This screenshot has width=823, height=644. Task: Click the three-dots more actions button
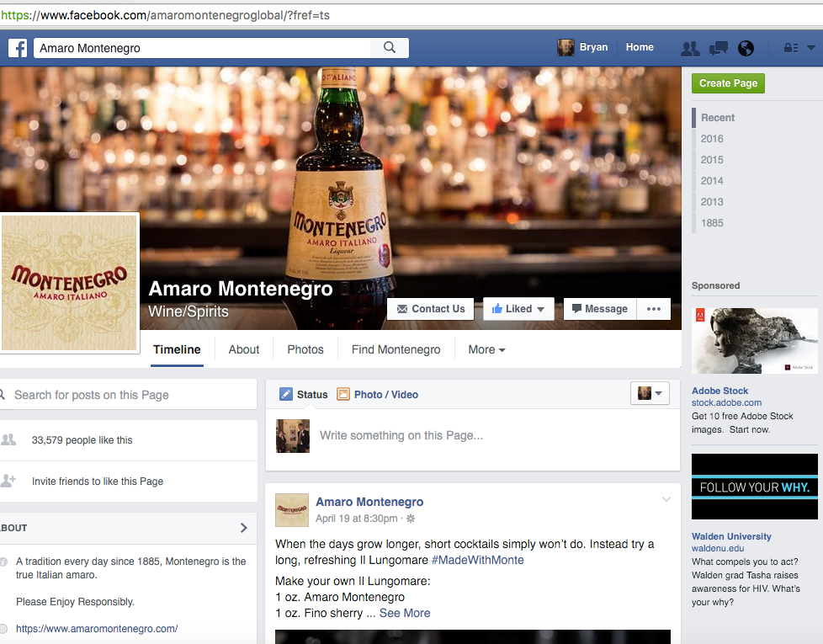654,309
